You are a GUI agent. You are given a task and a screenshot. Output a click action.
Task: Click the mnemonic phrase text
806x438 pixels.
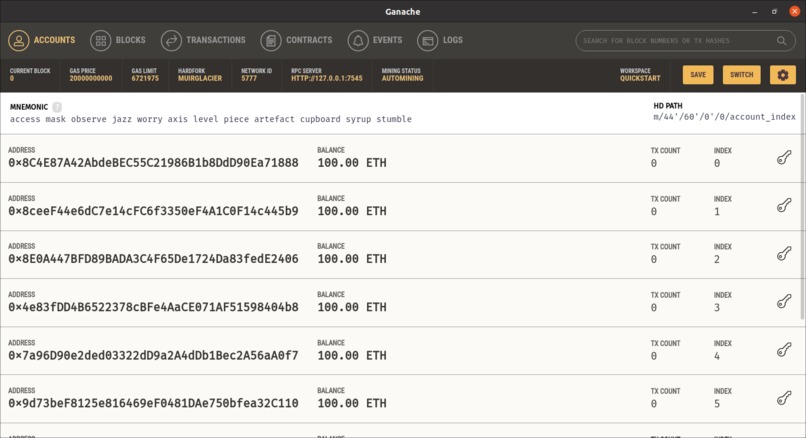pyautogui.click(x=211, y=119)
